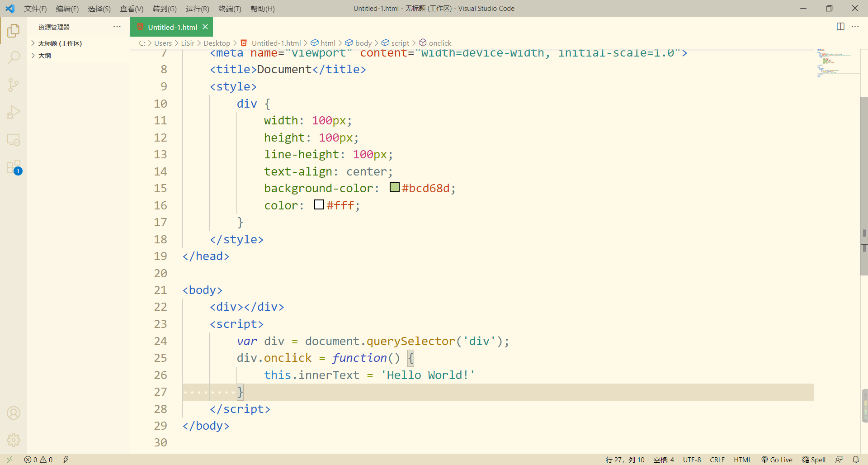Open the Remote Explorer view

14,140
